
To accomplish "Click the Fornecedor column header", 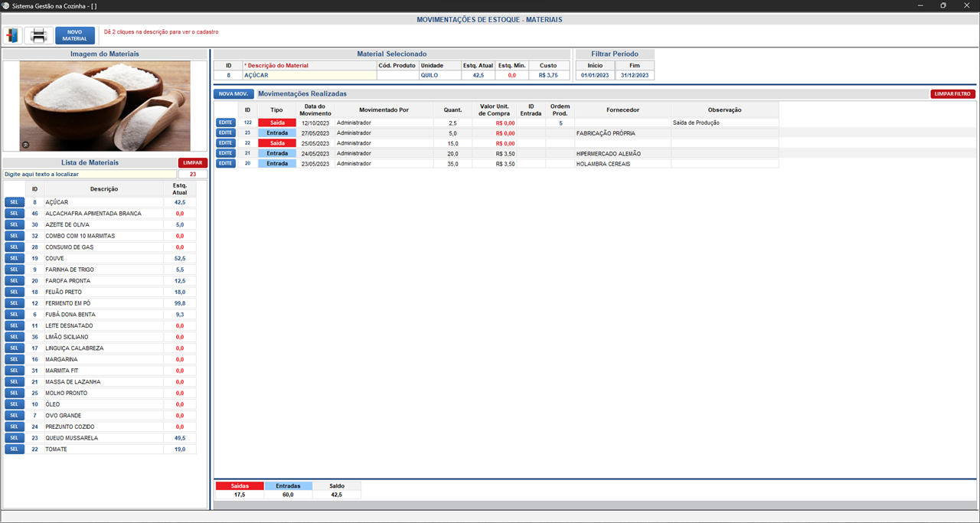I will coord(622,110).
